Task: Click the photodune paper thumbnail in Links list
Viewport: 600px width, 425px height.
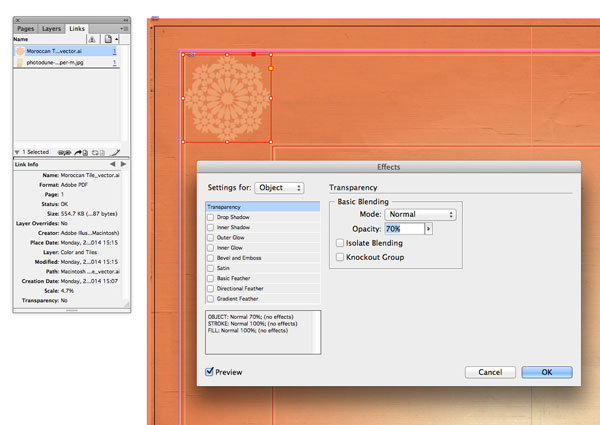Action: [x=20, y=62]
